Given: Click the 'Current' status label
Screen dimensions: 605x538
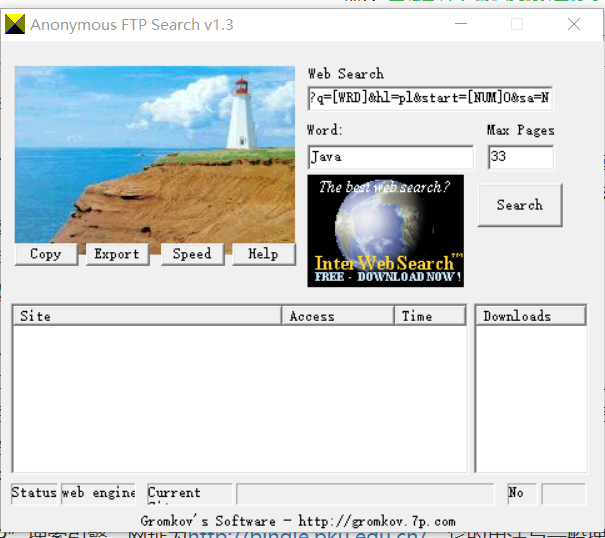Looking at the screenshot, I should pos(174,493).
